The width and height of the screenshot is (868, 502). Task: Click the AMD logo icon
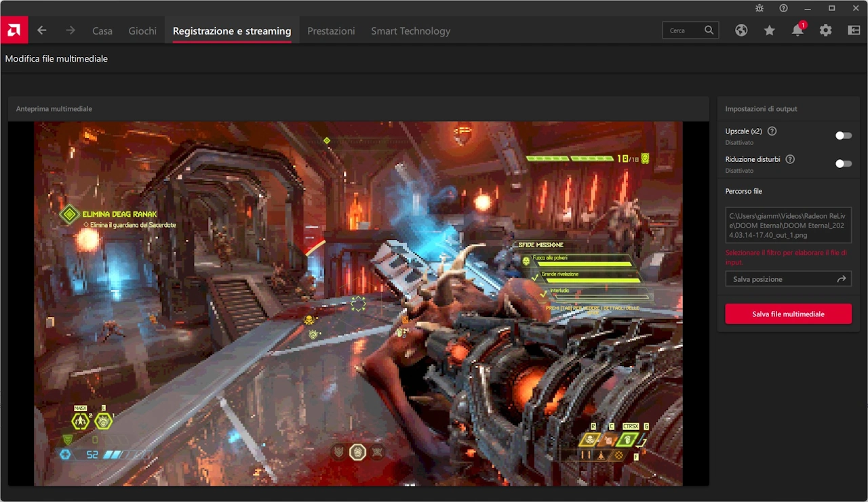14,30
